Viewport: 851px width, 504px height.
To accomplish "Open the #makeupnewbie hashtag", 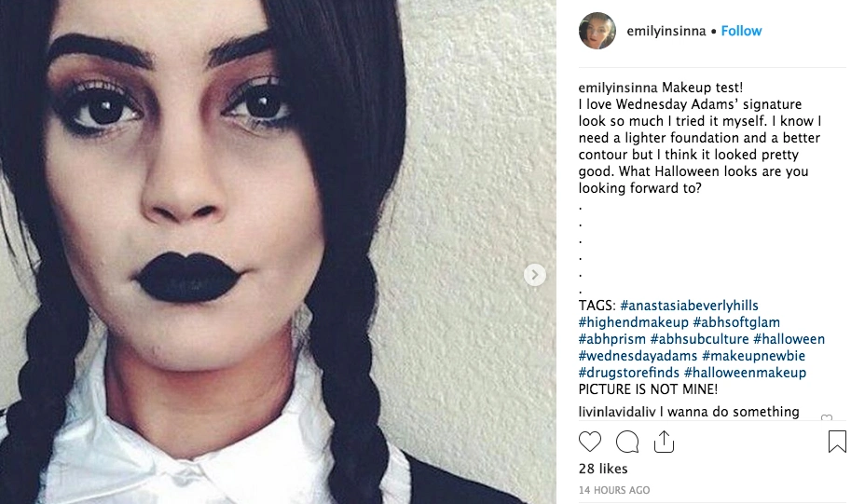I will (x=753, y=356).
